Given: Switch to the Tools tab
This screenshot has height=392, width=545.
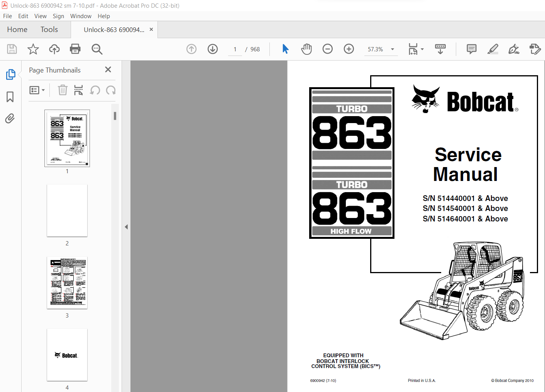Looking at the screenshot, I should click(49, 30).
